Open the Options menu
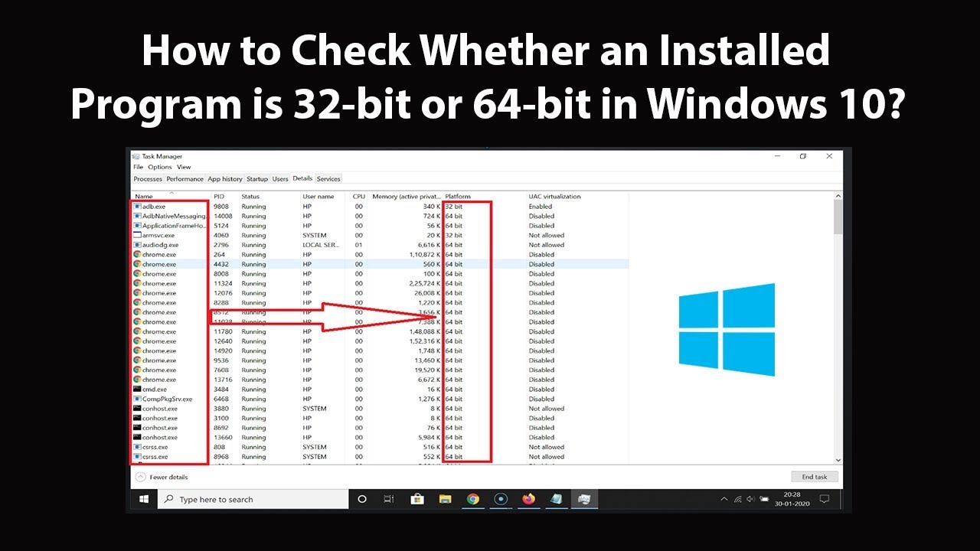This screenshot has width=980, height=551. 160,167
